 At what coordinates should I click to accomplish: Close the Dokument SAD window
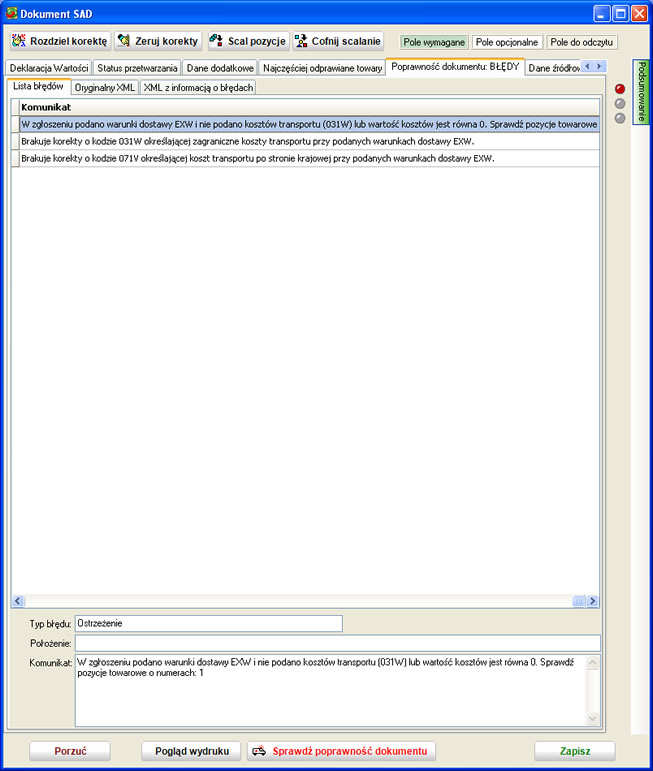(640, 13)
